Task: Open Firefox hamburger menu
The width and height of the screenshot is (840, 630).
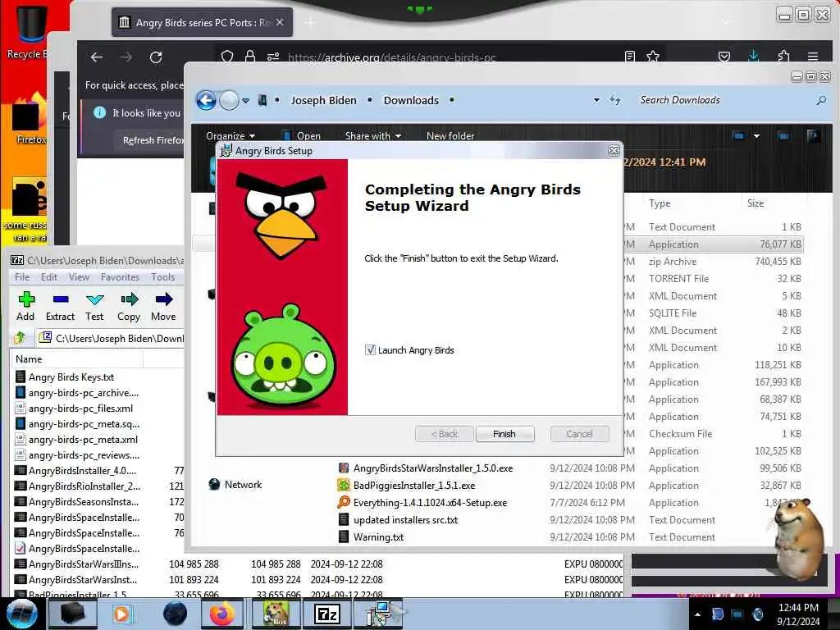Action: (x=813, y=57)
